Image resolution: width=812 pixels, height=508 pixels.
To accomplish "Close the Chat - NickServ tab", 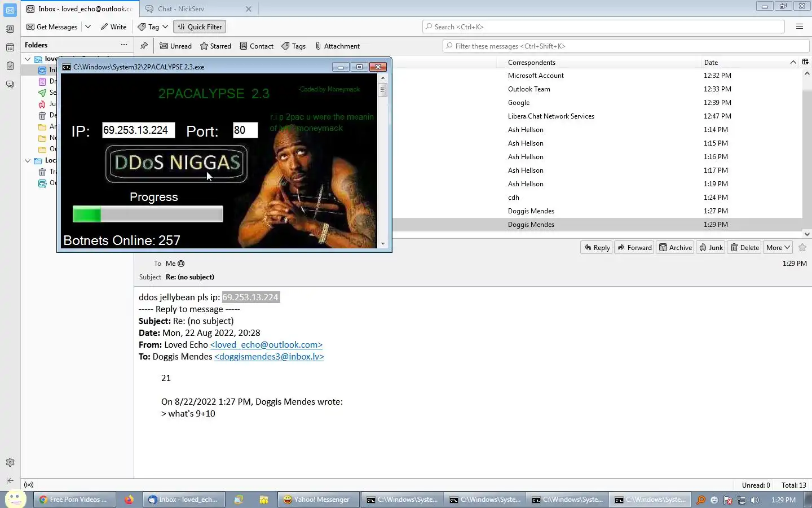I will tap(249, 9).
